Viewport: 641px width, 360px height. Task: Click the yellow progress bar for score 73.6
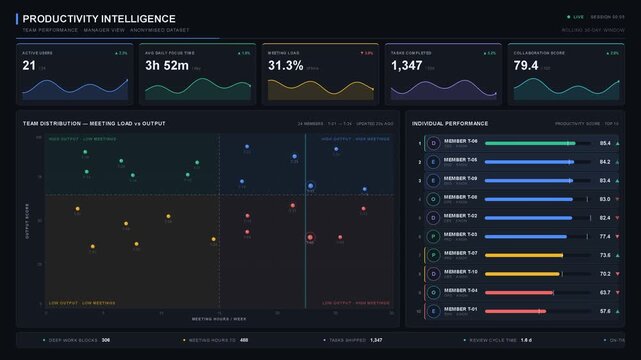point(524,255)
